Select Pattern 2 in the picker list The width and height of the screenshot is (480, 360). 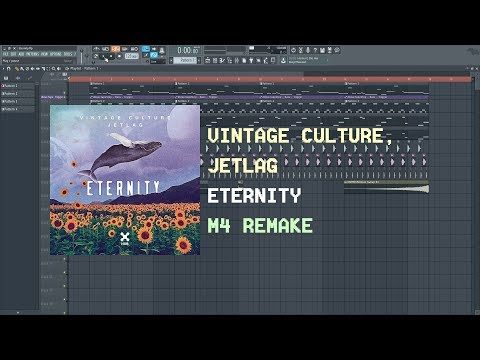[x=17, y=94]
